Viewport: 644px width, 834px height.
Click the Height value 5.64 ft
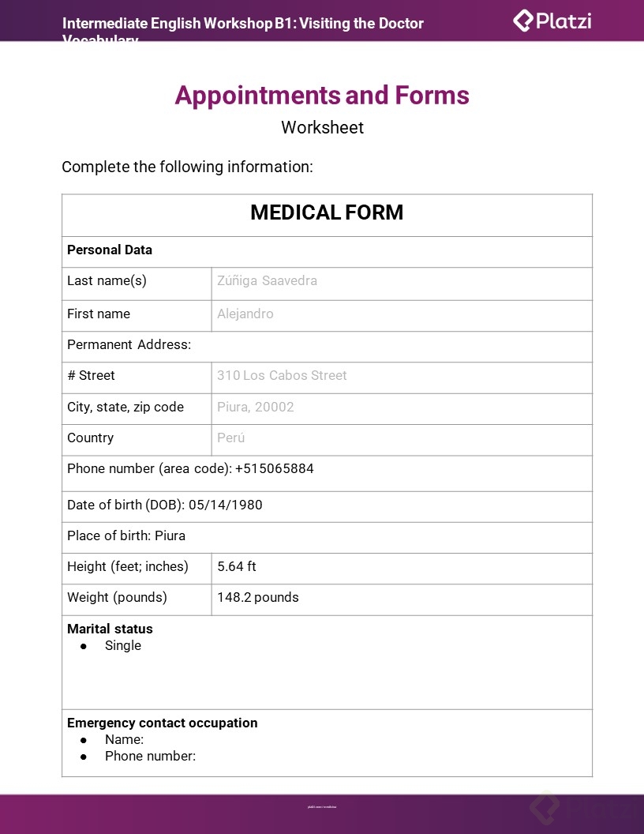[237, 567]
